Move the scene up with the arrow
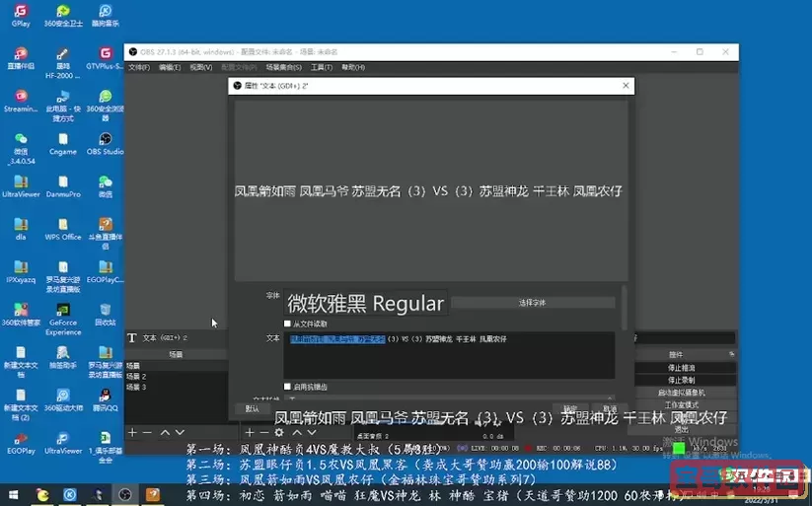 [x=165, y=432]
